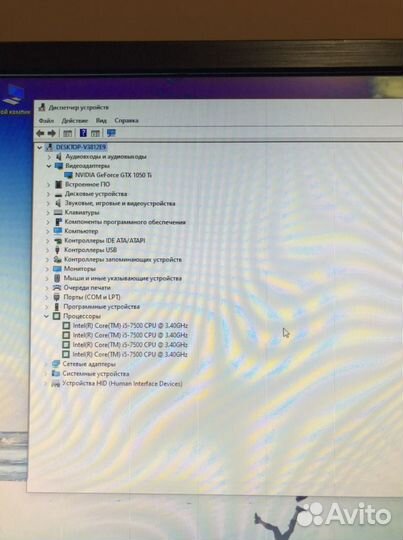The image size is (403, 540).
Task: Collapse the Видеоадаптеры category
Action: click(49, 166)
